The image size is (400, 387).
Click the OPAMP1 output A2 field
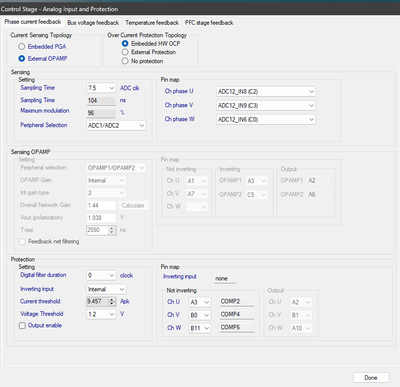[318, 181]
